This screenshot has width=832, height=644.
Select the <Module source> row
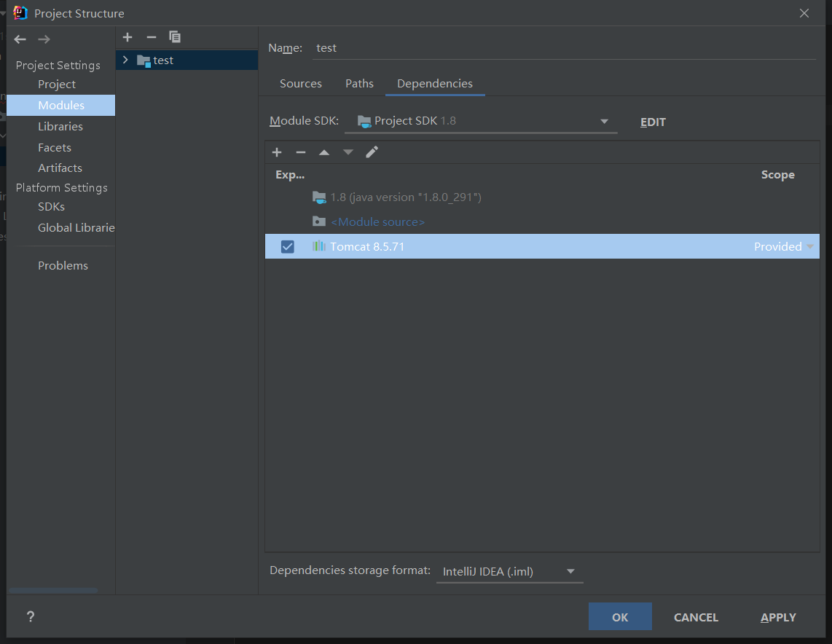tap(542, 221)
